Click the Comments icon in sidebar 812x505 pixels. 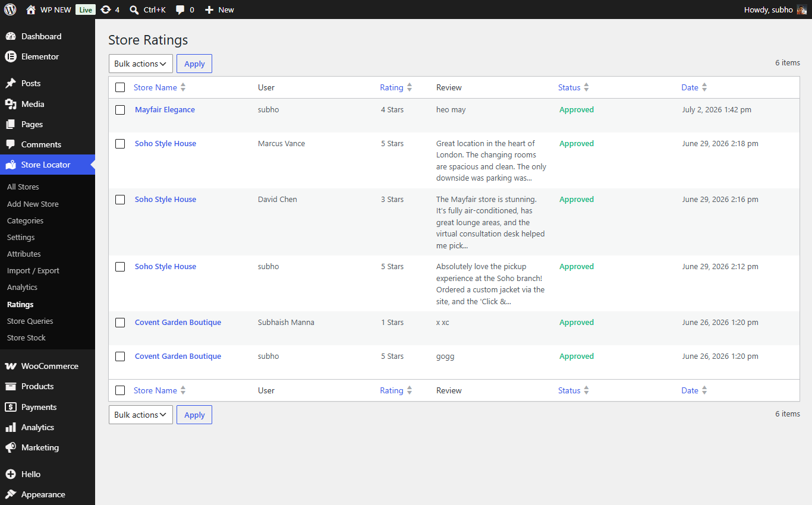11,144
